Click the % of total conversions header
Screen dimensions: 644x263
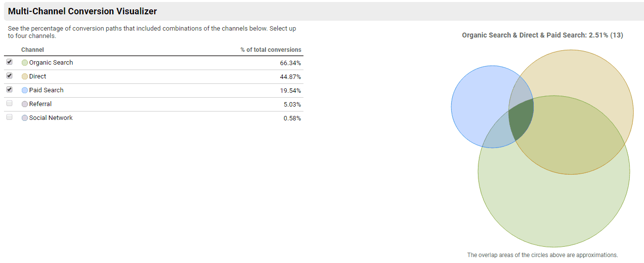tap(271, 50)
